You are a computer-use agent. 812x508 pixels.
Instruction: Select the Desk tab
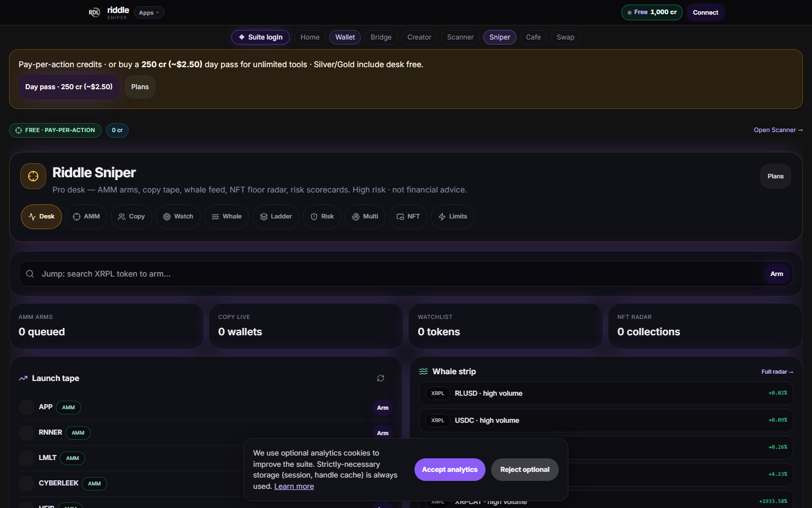click(41, 217)
